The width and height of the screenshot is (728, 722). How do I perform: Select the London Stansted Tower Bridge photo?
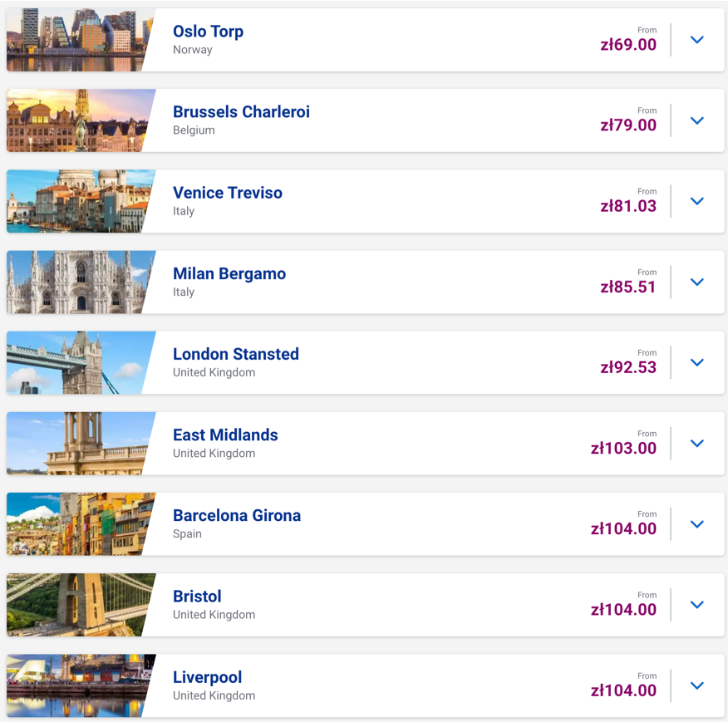coord(81,362)
